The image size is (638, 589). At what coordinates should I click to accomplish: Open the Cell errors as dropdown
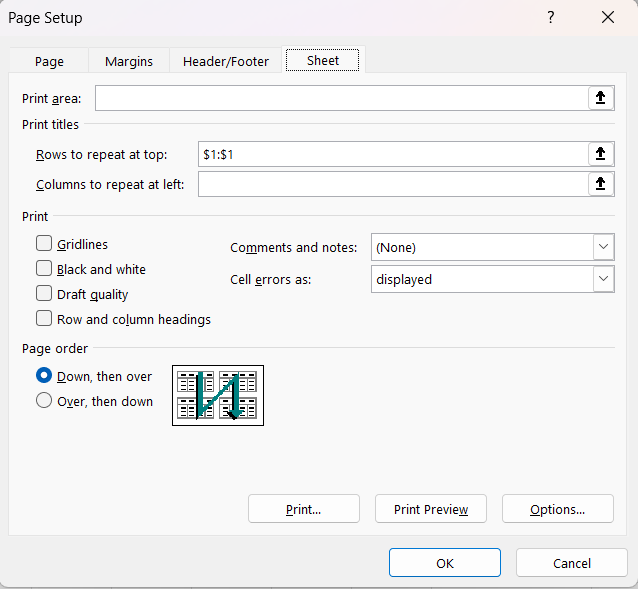coord(603,279)
